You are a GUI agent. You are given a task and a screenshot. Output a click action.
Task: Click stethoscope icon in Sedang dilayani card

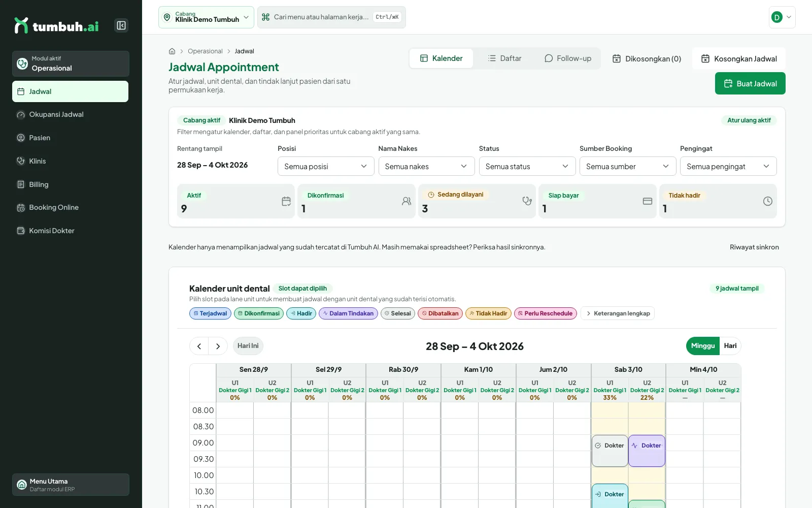527,201
